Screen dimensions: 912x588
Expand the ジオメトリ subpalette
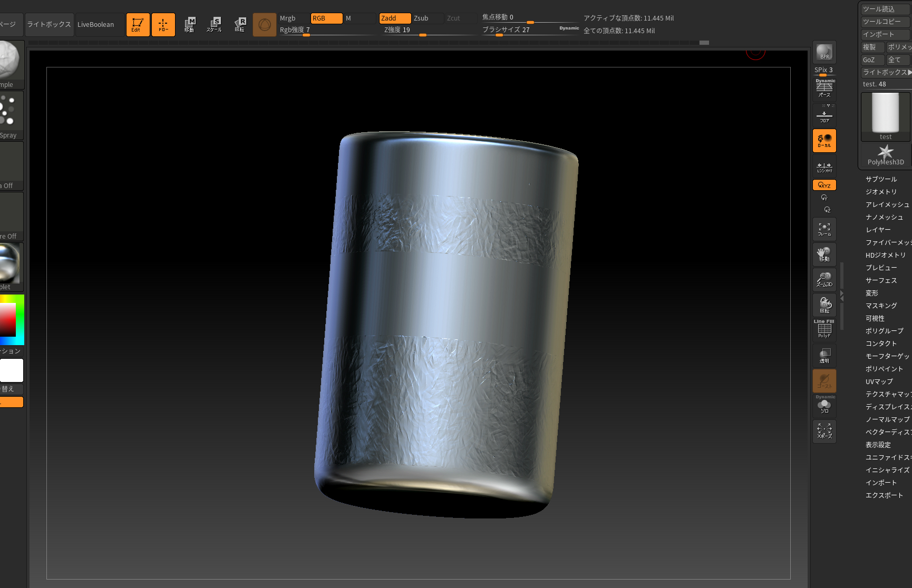coord(881,192)
